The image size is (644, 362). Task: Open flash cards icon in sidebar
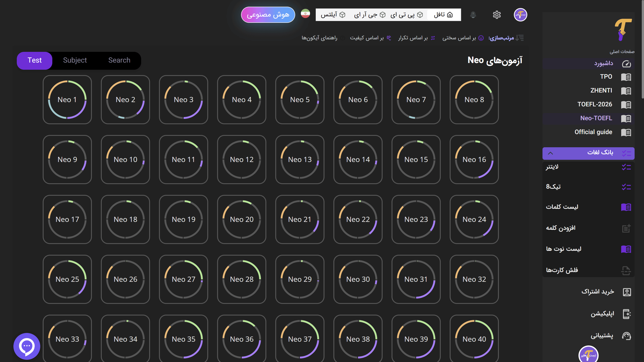[626, 270]
